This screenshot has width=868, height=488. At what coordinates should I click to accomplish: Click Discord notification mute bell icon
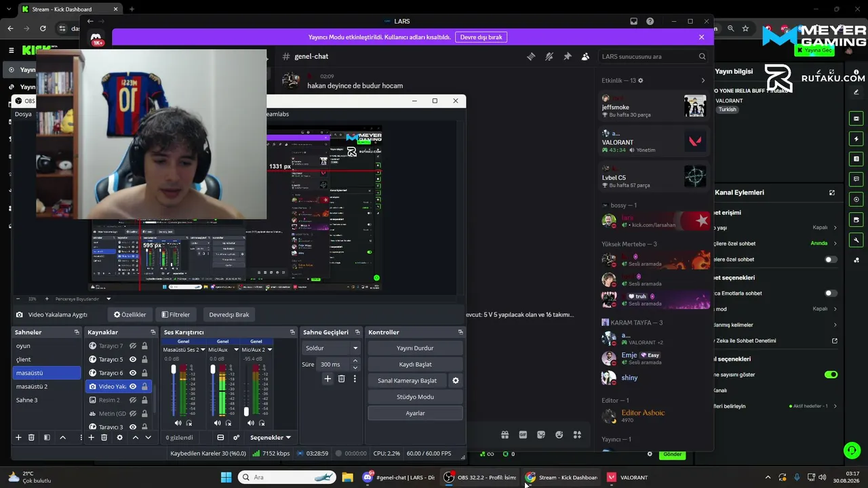[x=549, y=56]
